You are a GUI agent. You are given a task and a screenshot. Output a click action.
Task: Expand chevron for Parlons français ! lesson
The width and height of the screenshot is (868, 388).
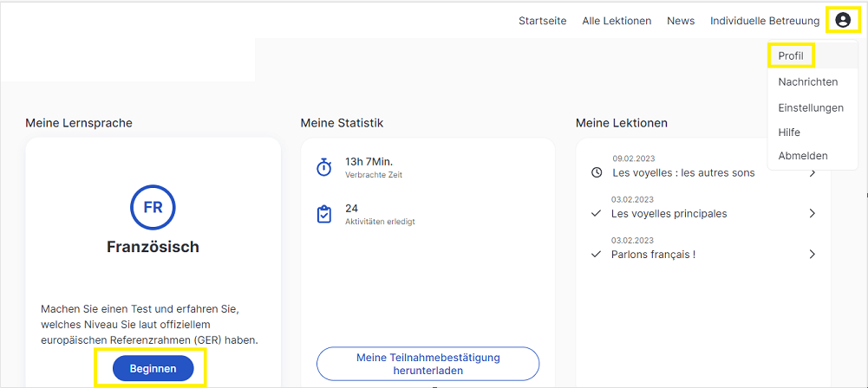[x=813, y=255]
